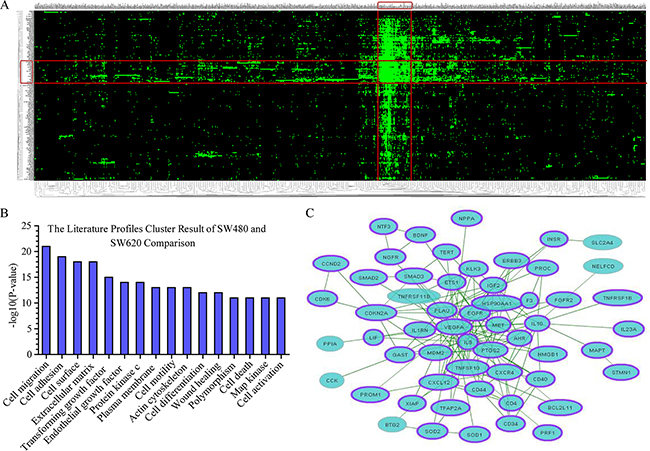
Task: Click the PROM1 node
Action: coord(370,395)
